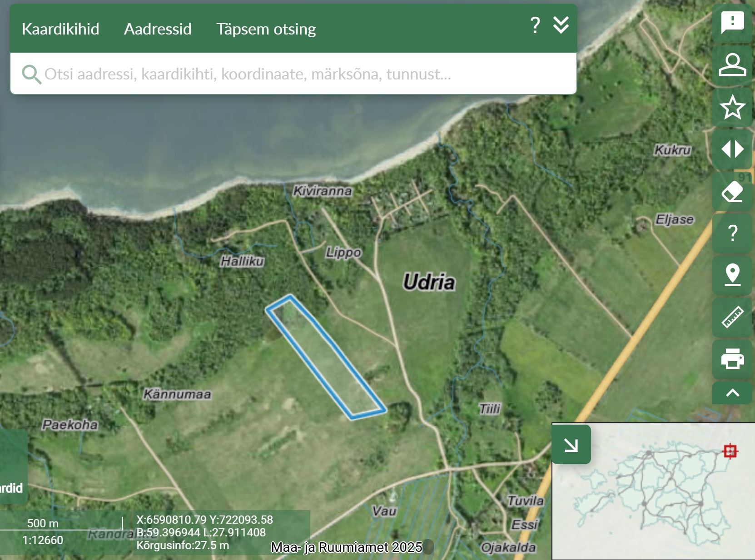Click the Ojakalda place label

click(x=508, y=547)
